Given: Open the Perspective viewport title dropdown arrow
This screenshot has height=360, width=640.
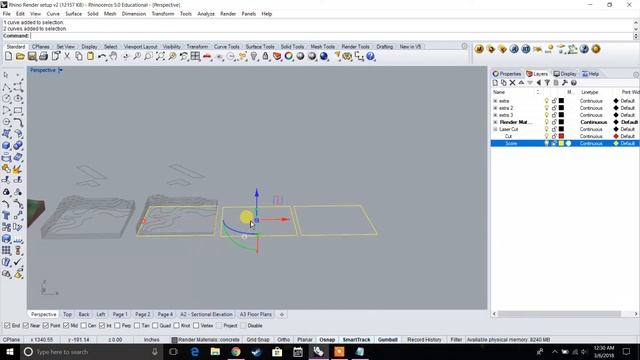Looking at the screenshot, I should 61,70.
